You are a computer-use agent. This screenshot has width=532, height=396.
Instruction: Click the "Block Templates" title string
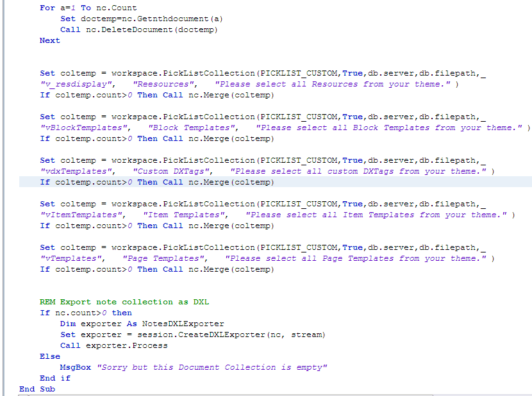(194, 128)
